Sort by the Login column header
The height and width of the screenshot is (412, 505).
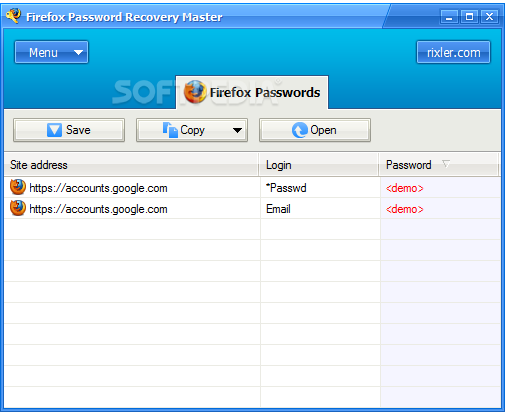point(319,165)
